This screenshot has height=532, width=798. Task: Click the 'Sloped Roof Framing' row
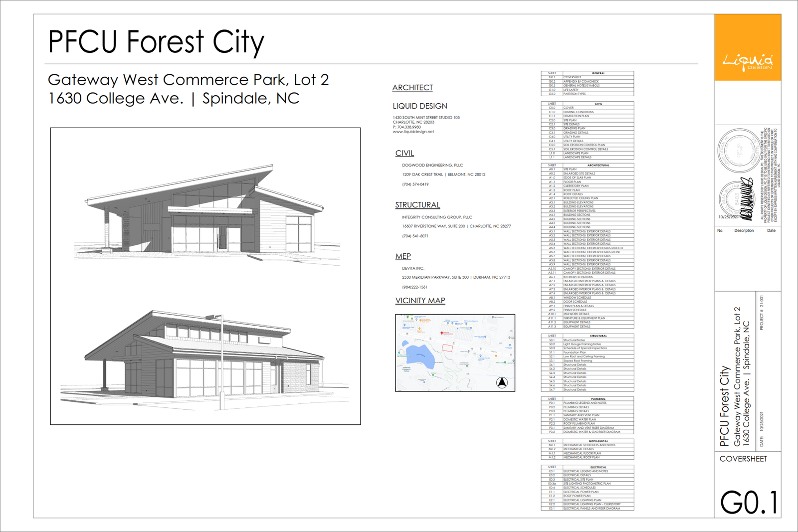[588, 360]
